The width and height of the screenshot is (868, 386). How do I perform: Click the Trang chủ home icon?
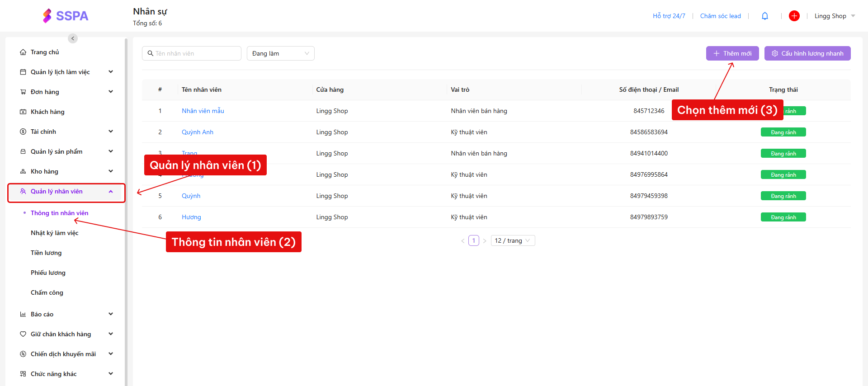23,52
